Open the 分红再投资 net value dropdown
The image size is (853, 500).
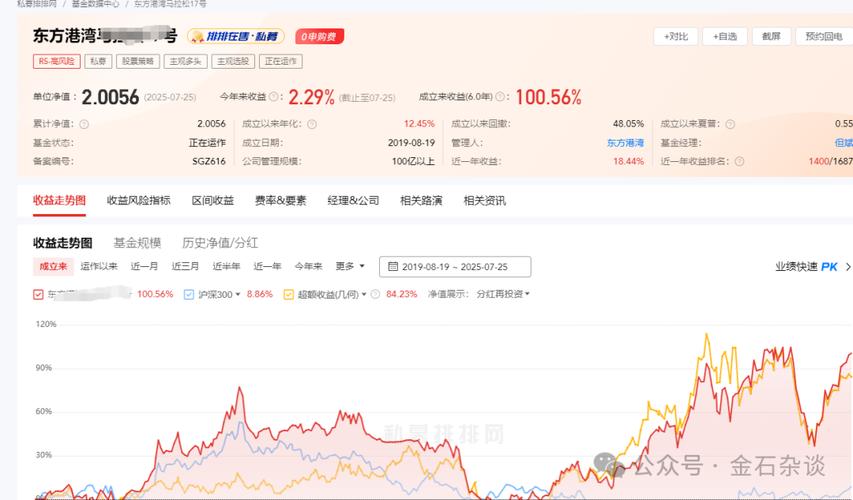(503, 294)
